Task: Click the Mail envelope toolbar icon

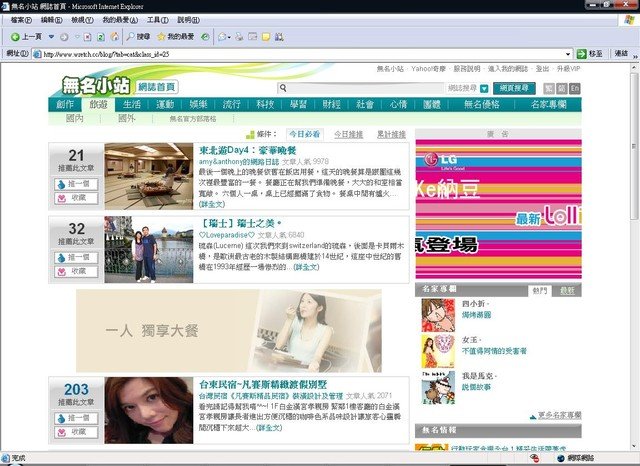Action: click(x=224, y=37)
